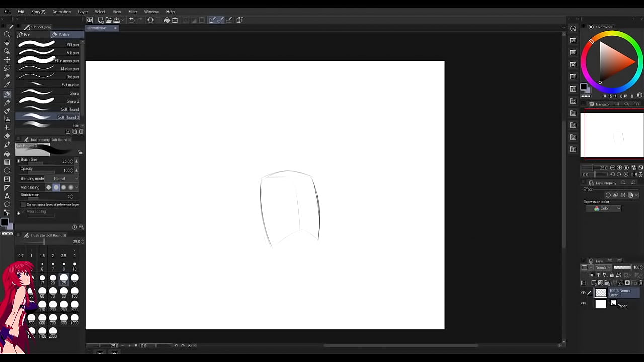Open the Filter menu

tap(132, 12)
